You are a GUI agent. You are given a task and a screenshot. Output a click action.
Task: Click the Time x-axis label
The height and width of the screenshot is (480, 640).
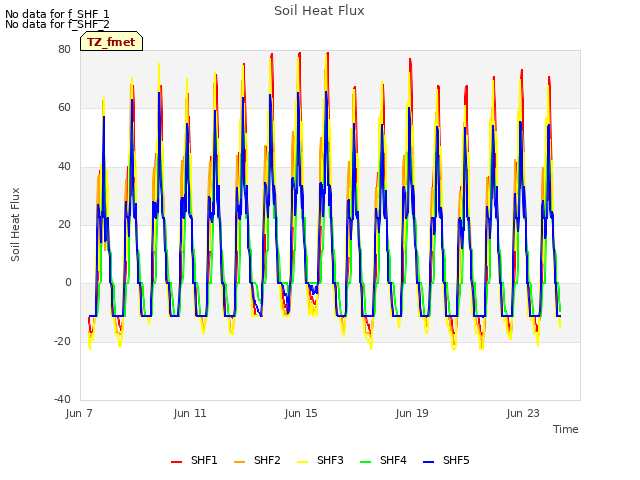pos(566,429)
